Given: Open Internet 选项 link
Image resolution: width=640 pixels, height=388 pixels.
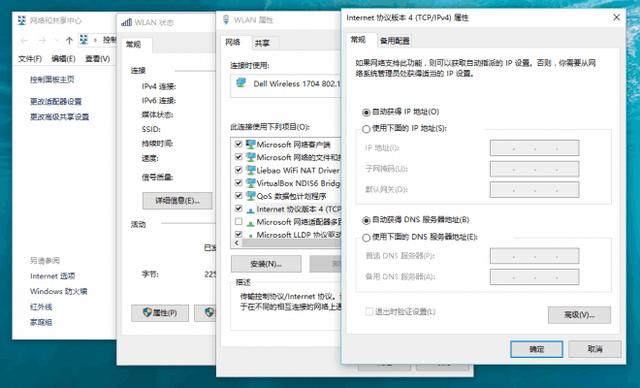Looking at the screenshot, I should (x=53, y=276).
